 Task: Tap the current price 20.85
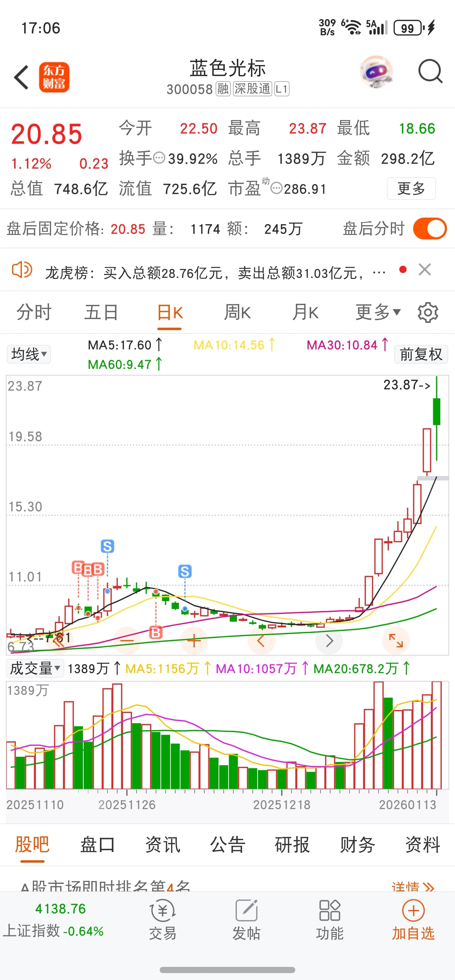click(x=46, y=134)
